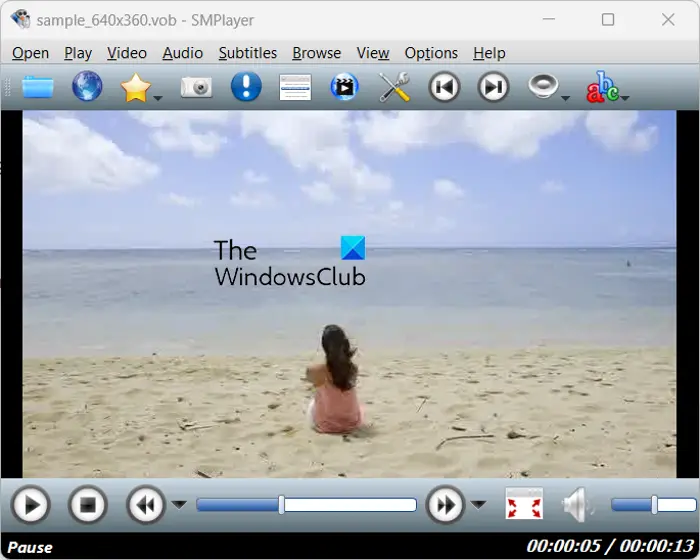This screenshot has width=700, height=560.
Task: Show file information via exclamation icon
Action: click(x=246, y=86)
